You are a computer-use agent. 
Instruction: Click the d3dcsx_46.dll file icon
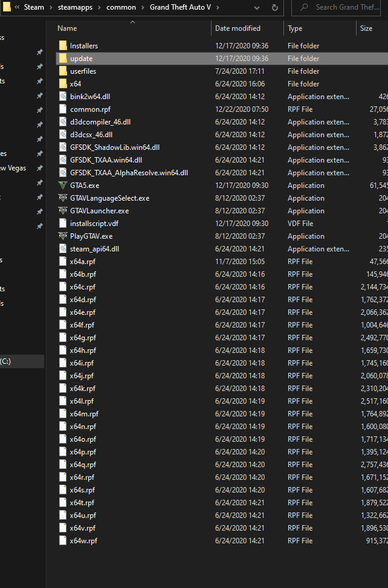[x=63, y=135]
